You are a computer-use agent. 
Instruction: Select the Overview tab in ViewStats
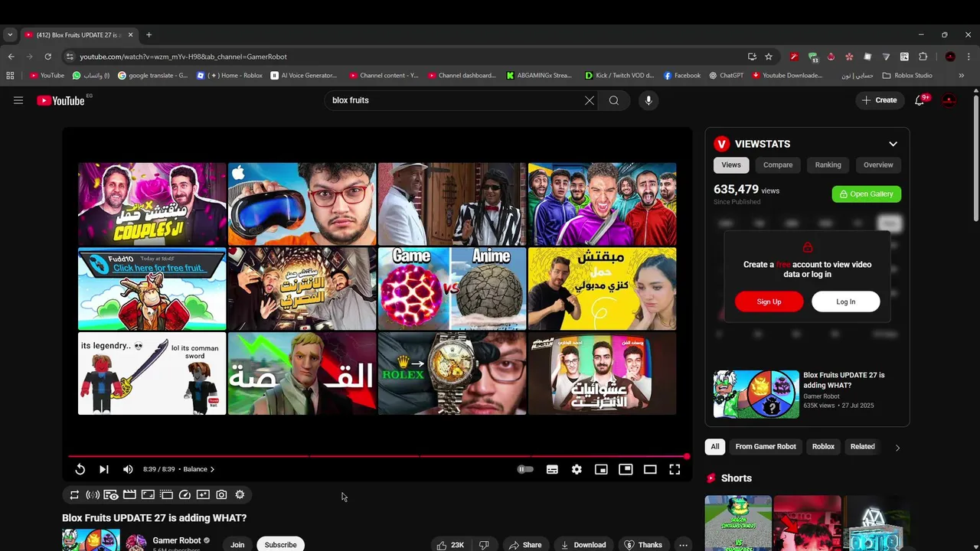[878, 165]
